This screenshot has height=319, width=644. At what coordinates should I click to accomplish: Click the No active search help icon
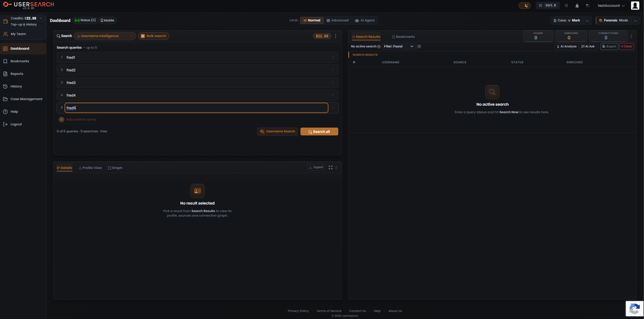click(x=379, y=47)
